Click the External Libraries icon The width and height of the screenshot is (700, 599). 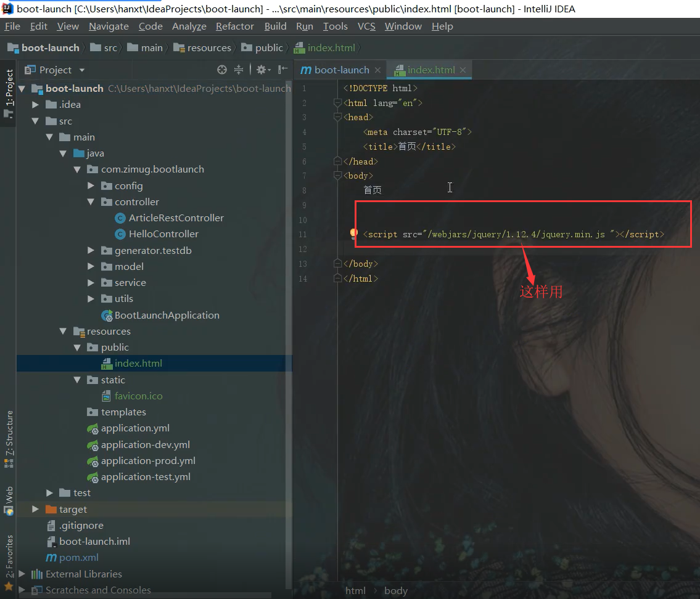coord(37,574)
